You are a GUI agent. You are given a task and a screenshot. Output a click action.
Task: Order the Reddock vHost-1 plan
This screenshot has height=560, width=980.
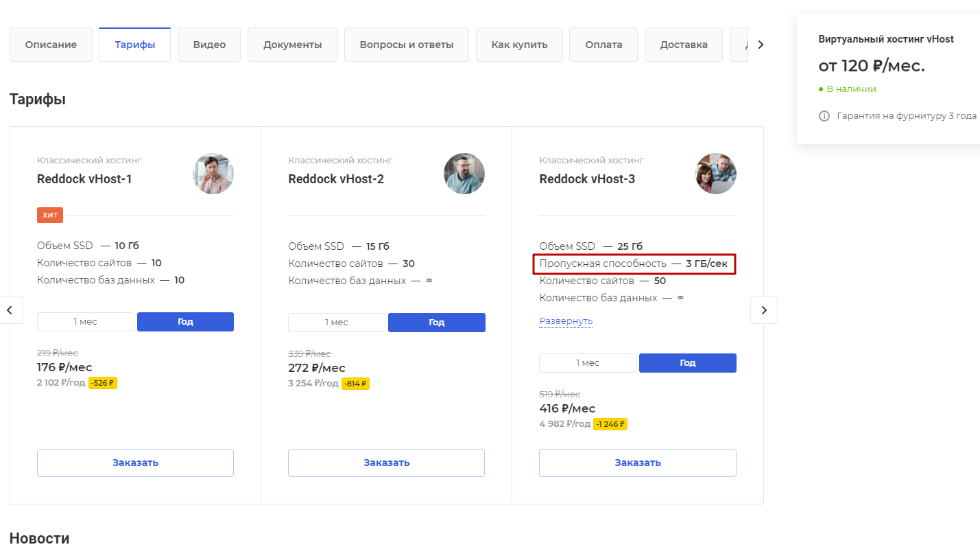tap(135, 463)
